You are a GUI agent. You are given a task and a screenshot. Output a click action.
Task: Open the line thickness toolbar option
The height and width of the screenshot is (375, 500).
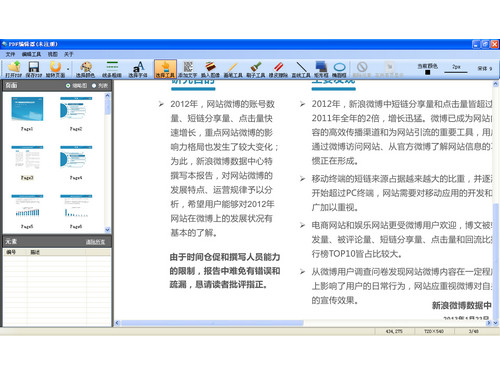(112, 69)
